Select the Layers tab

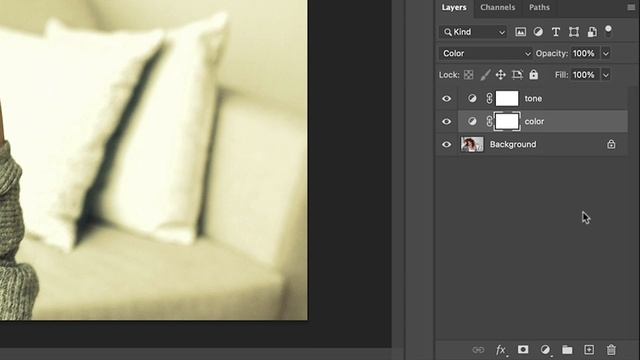(454, 7)
